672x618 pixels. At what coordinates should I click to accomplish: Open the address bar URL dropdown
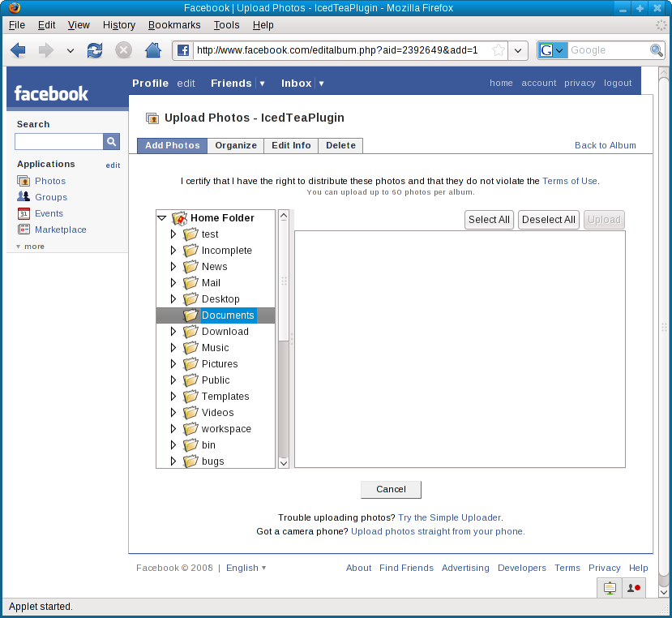(518, 50)
